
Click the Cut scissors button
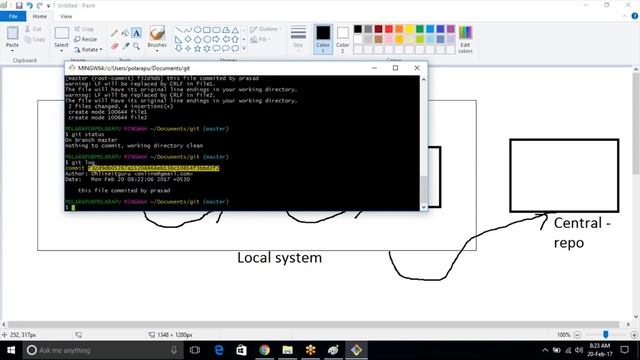[33, 29]
